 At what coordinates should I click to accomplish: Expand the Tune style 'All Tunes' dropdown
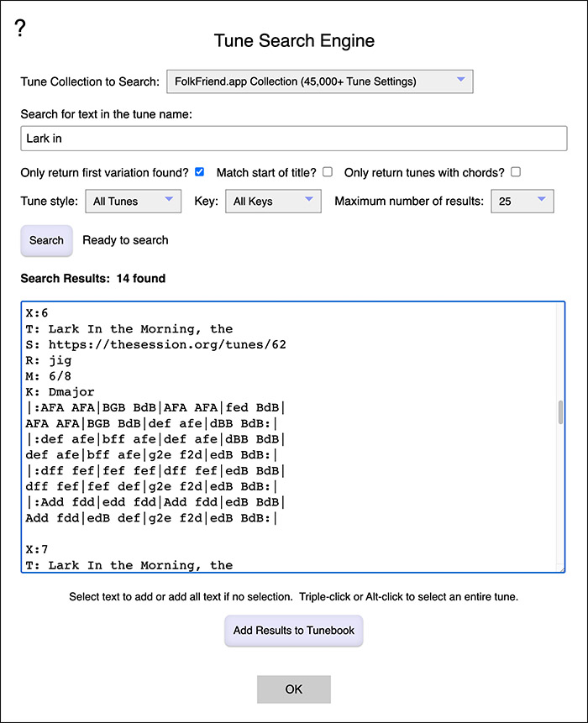tap(134, 201)
